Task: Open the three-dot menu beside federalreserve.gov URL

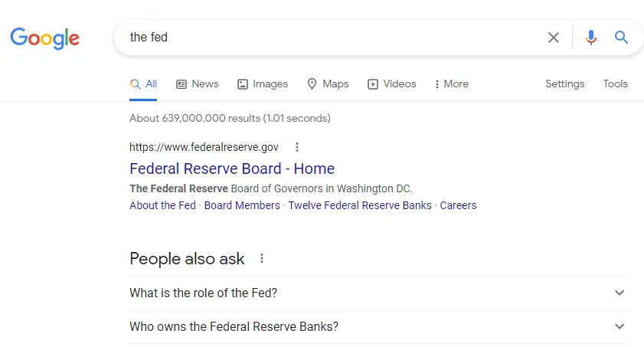Action: pos(297,147)
